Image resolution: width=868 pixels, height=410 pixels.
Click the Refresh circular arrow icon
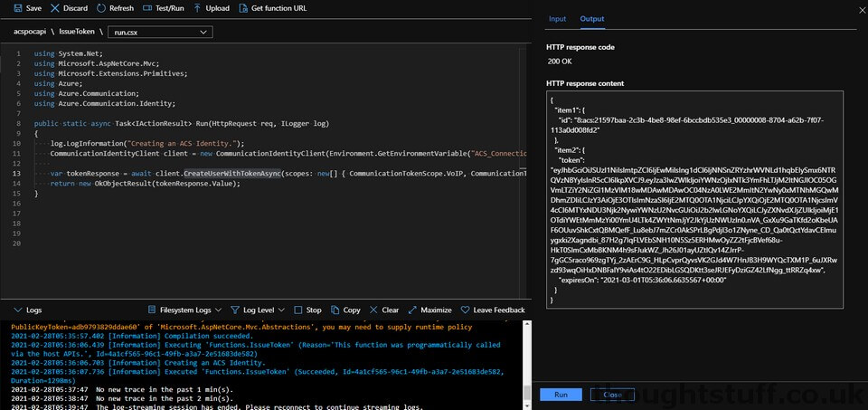[x=100, y=8]
